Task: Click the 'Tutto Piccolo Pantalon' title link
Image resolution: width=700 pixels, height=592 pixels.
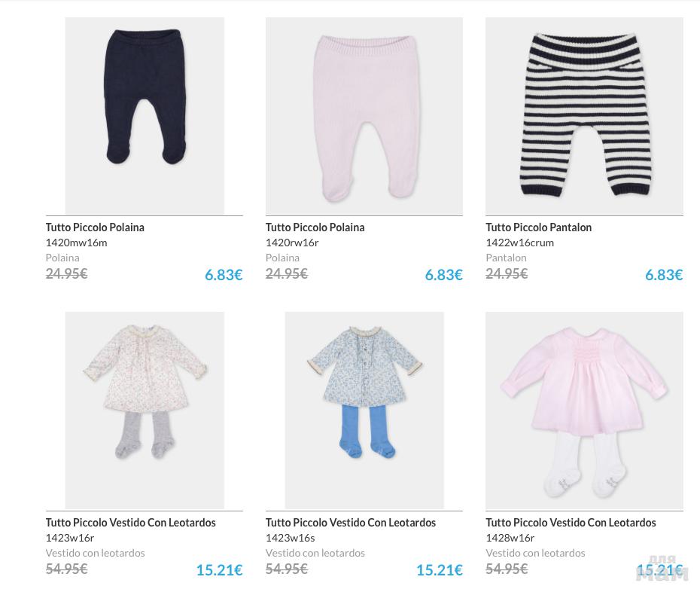Action: coord(538,227)
